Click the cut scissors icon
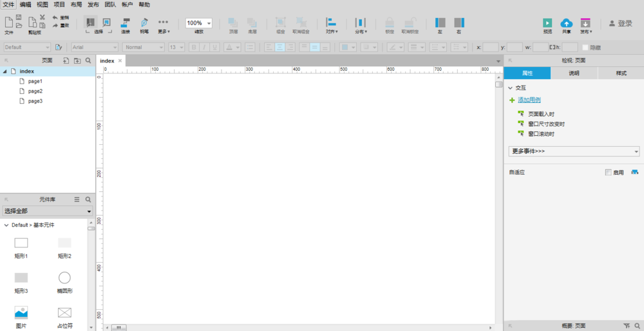 (x=43, y=17)
